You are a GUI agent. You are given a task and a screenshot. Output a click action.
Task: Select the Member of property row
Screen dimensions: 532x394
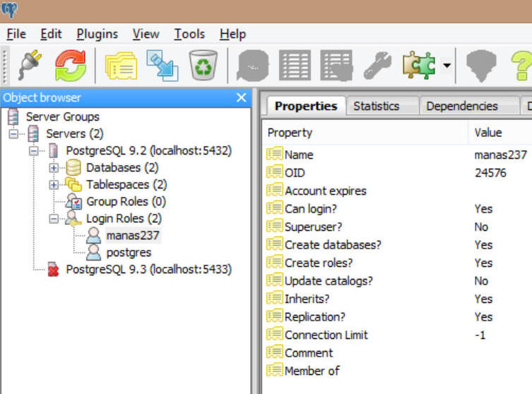click(398, 371)
